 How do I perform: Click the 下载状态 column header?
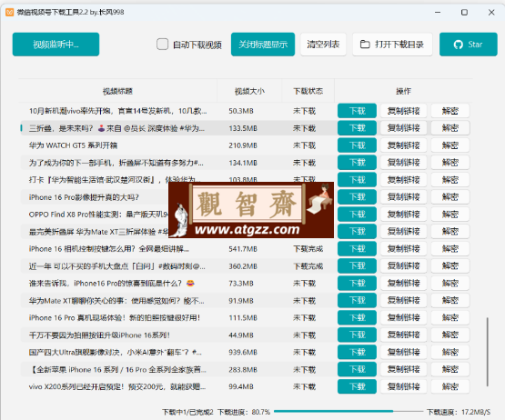pos(308,92)
